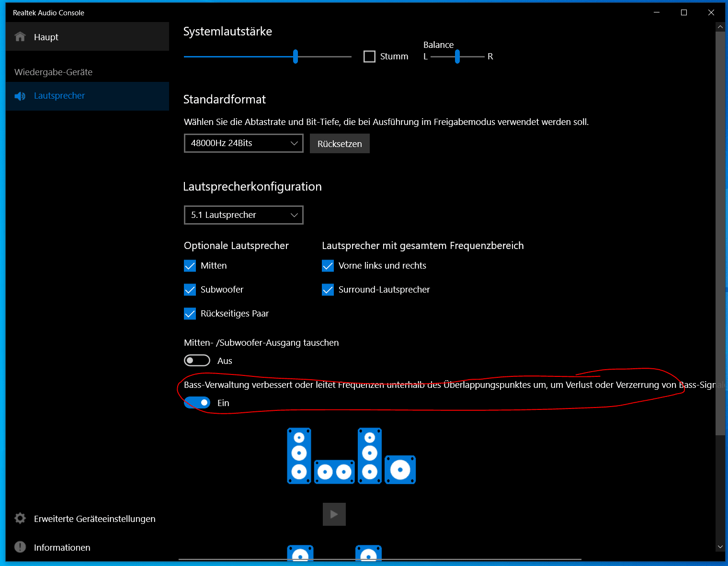Image resolution: width=728 pixels, height=566 pixels.
Task: Uncheck the Rückseitiges Paar checkbox
Action: pyautogui.click(x=190, y=314)
